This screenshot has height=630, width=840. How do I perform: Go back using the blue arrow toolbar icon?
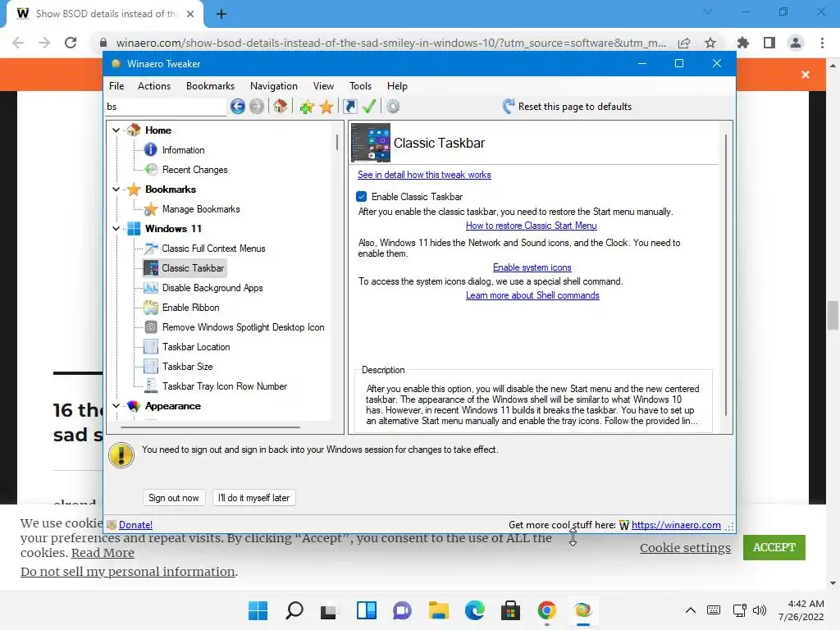point(237,107)
